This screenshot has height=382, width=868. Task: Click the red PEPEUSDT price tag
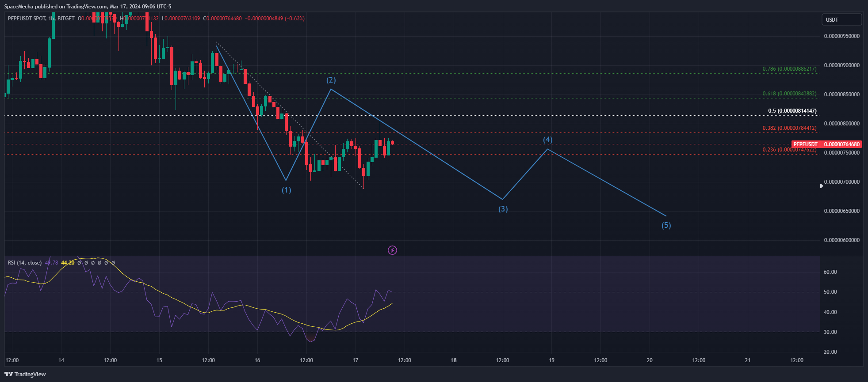[805, 144]
